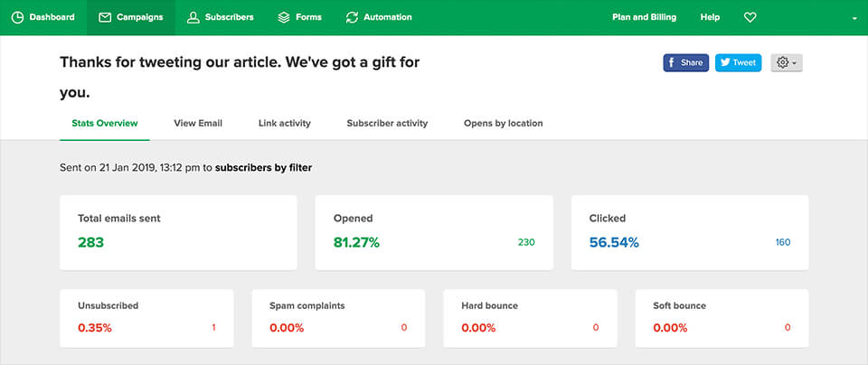Expand the account menu arrow
The height and width of the screenshot is (365, 868).
(854, 18)
